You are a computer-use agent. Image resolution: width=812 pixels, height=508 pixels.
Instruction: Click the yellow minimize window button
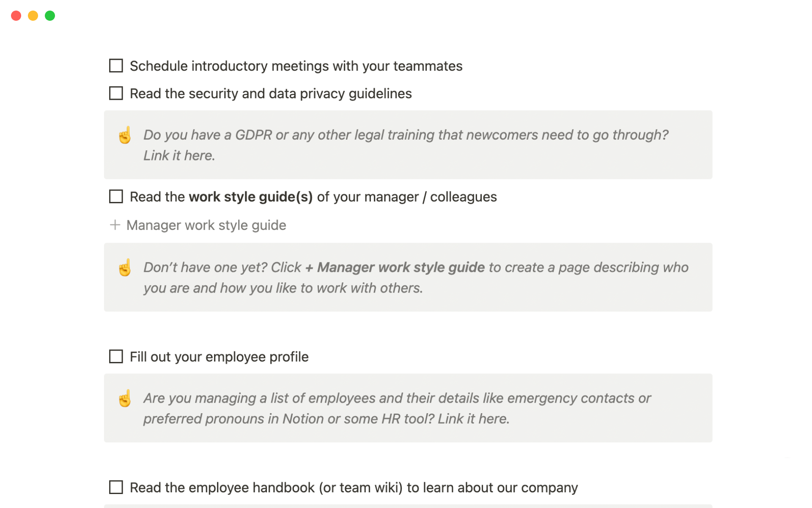point(33,16)
